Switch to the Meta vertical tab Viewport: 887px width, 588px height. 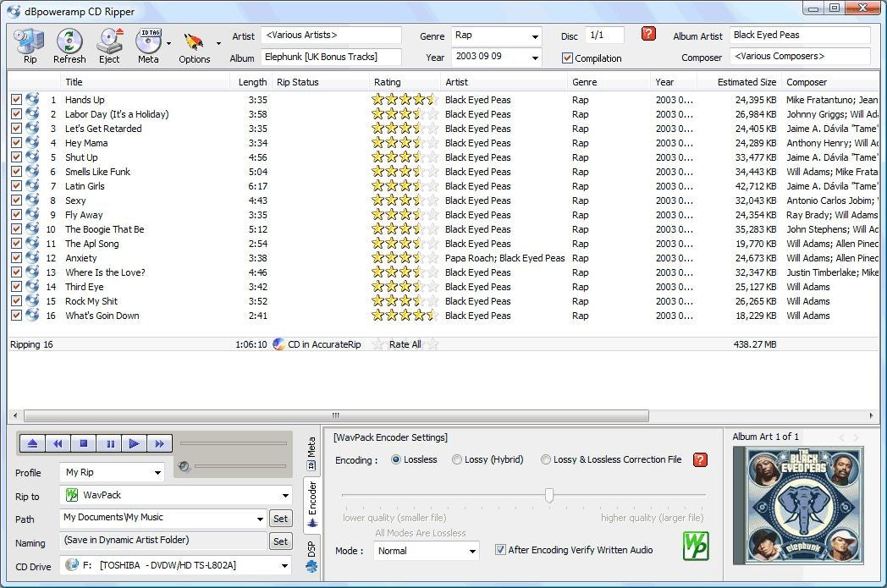pyautogui.click(x=311, y=453)
